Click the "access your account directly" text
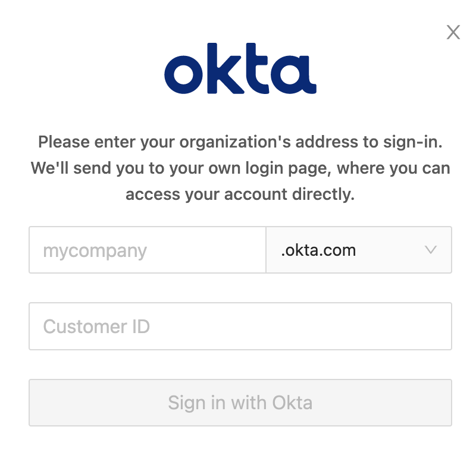The image size is (476, 458). [x=240, y=194]
